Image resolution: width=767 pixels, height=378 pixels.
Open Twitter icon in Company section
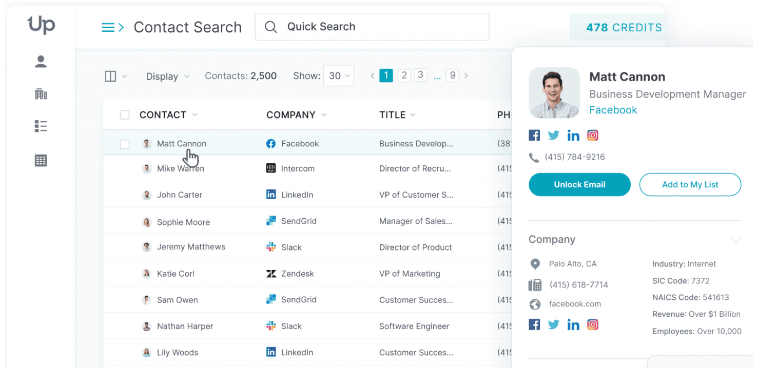coord(554,324)
